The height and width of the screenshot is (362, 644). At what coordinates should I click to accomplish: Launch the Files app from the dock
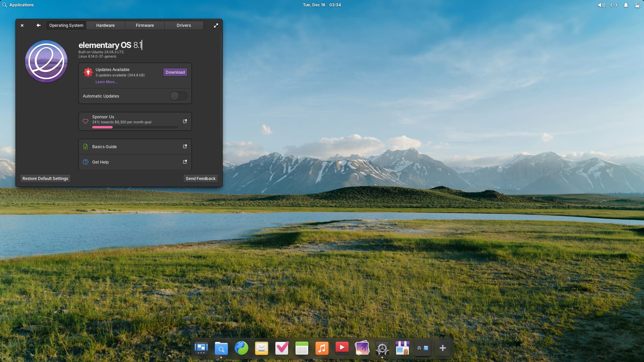pyautogui.click(x=221, y=348)
